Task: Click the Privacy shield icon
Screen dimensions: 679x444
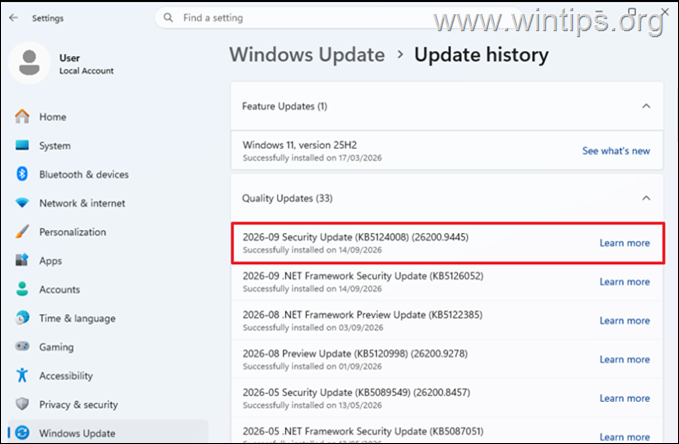Action: pos(22,404)
